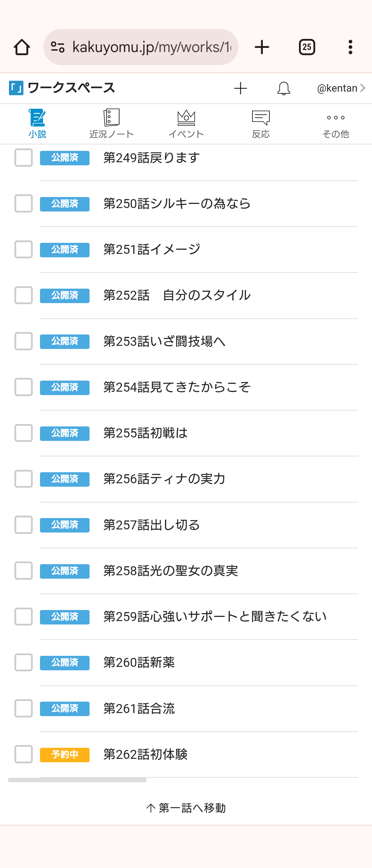
Task: Open episode 第258話光の聖女の真実
Action: (x=171, y=571)
